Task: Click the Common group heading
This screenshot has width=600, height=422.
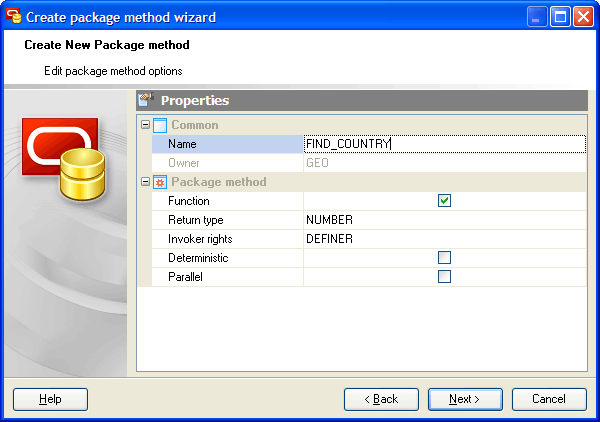Action: [195, 125]
